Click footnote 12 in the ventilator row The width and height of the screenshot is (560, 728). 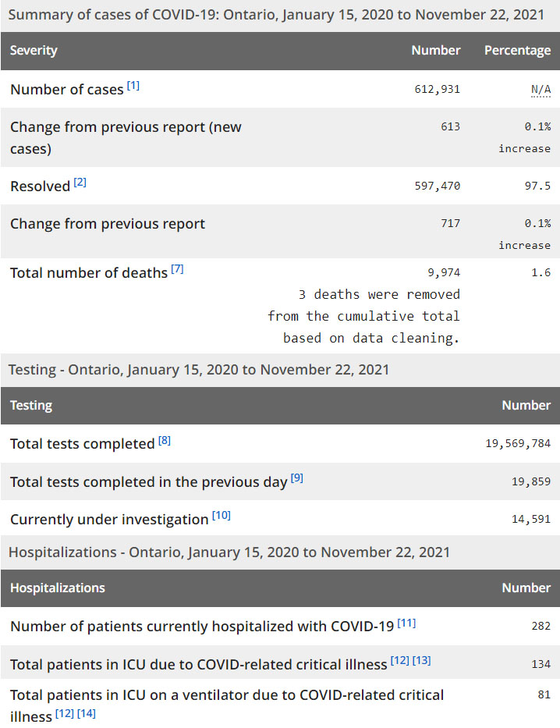point(64,713)
